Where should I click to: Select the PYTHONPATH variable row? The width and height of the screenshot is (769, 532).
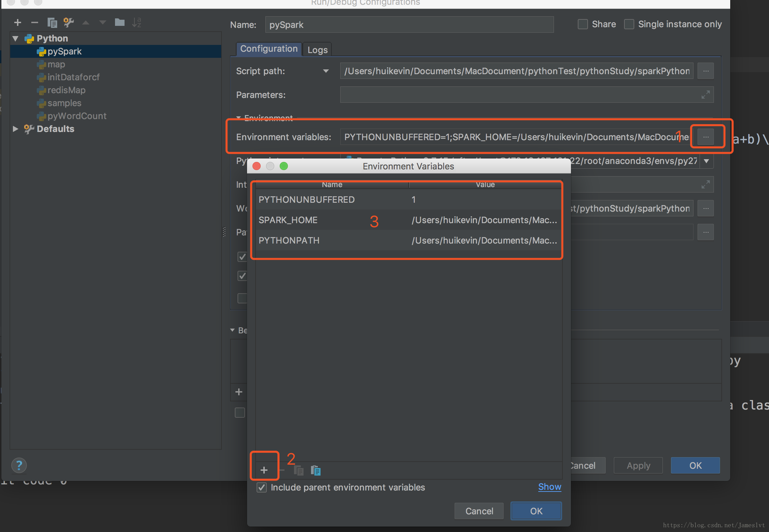pos(408,240)
